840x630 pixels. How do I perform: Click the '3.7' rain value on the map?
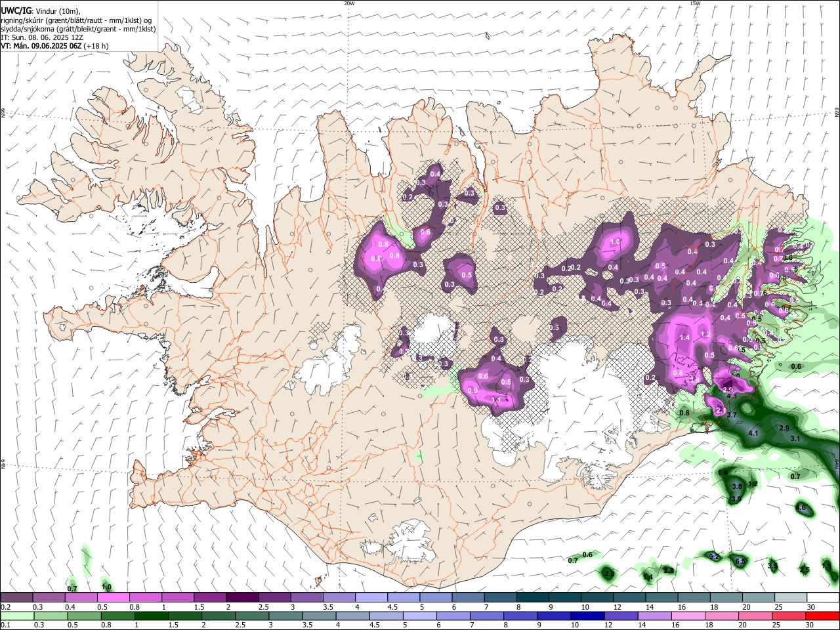[732, 416]
